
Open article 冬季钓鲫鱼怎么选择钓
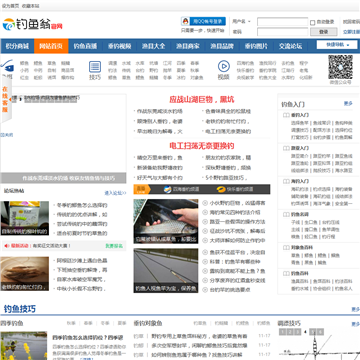[x=82, y=205]
